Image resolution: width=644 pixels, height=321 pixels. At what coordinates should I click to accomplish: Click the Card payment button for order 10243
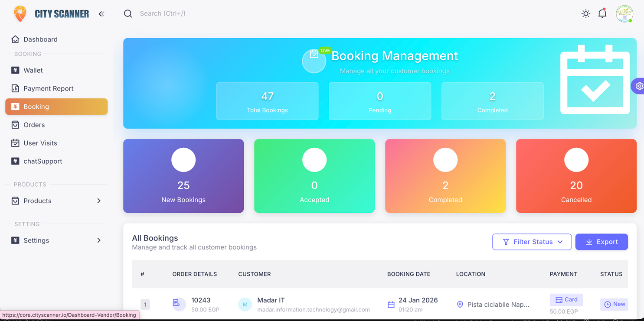click(566, 299)
